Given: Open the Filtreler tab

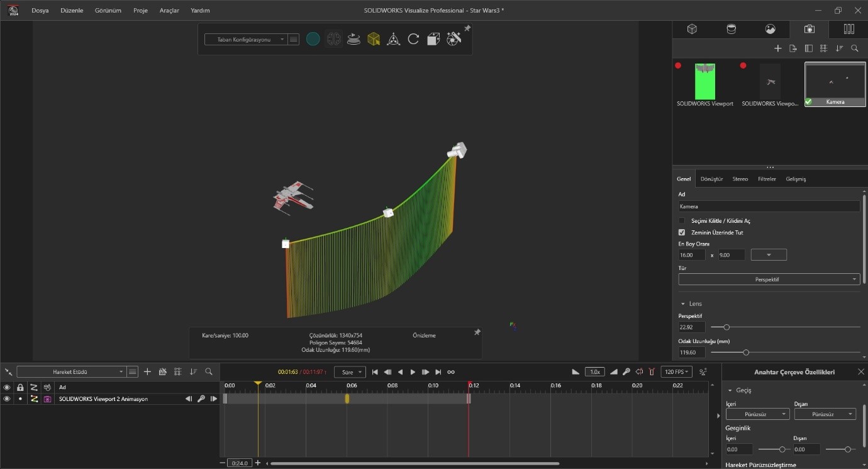Looking at the screenshot, I should [x=767, y=179].
